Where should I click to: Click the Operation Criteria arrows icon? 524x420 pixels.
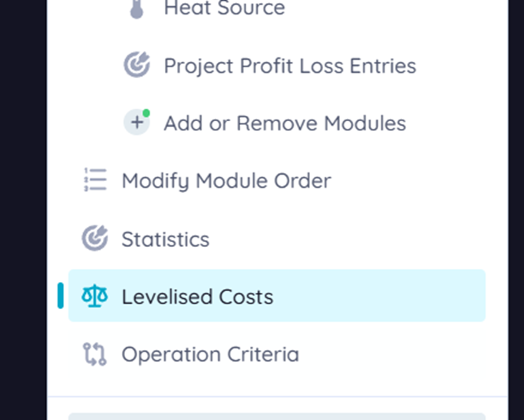[94, 354]
